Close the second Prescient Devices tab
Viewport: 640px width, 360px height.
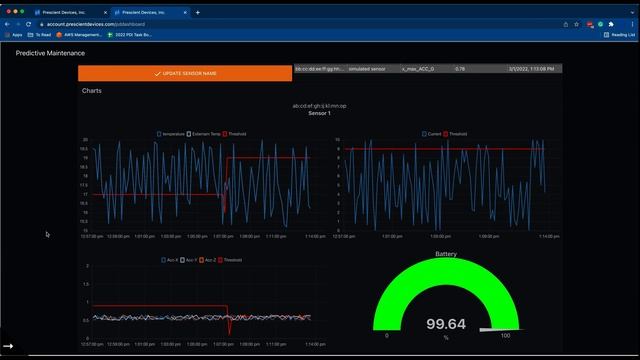pos(185,13)
